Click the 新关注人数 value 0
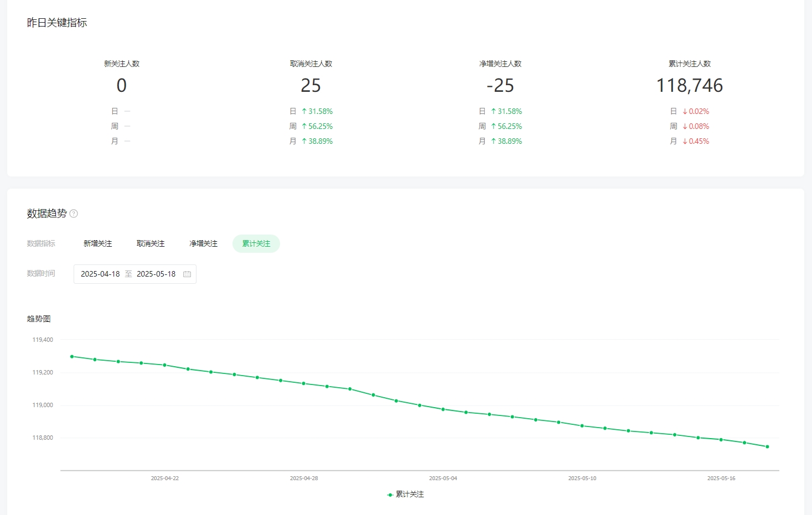The image size is (812, 515). tap(122, 85)
